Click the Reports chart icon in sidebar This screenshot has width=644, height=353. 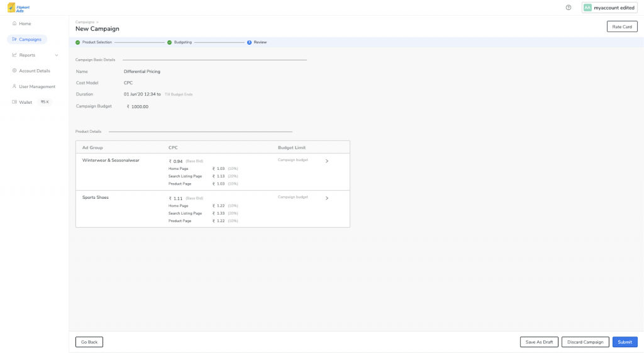tap(14, 55)
